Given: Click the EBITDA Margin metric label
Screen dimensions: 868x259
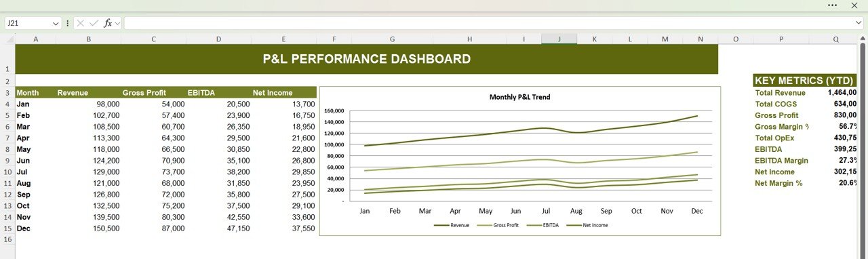Looking at the screenshot, I should click(781, 161).
